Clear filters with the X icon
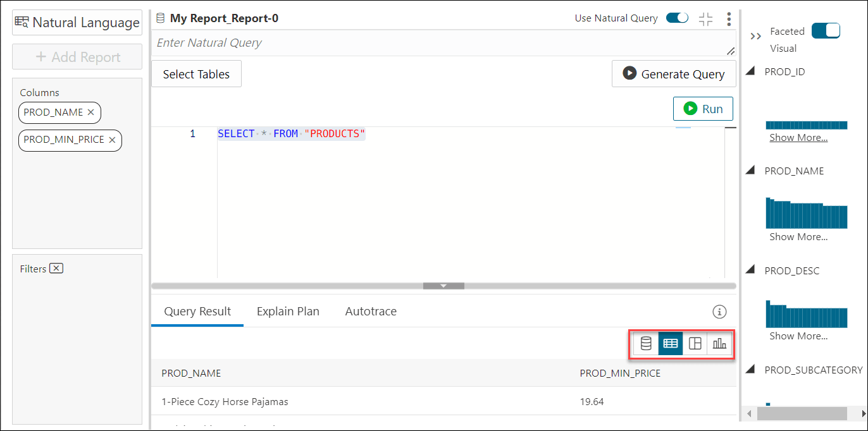 [56, 269]
